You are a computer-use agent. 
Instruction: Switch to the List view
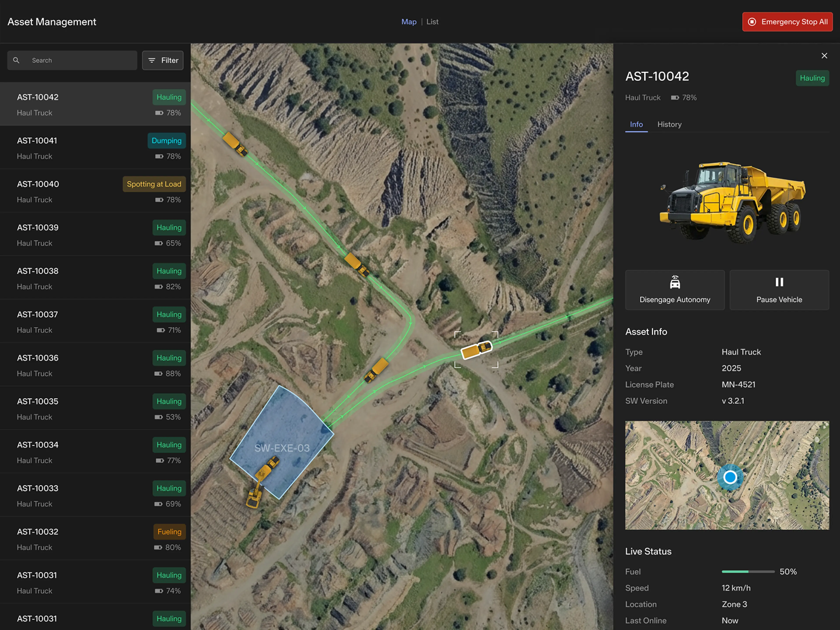click(432, 22)
